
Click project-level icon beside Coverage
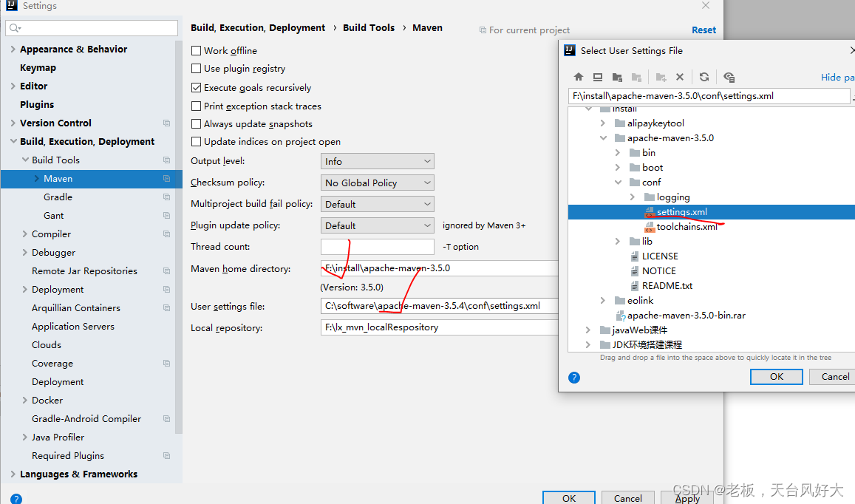coord(167,364)
